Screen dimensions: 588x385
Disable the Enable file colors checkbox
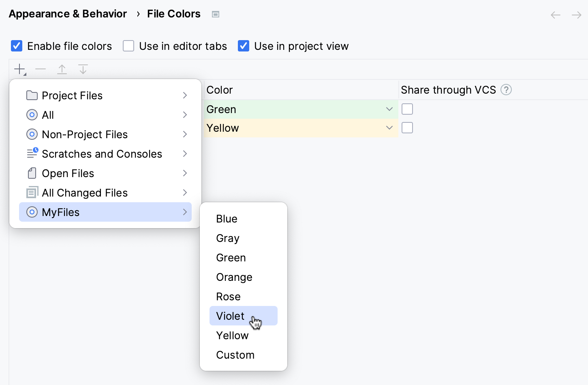[x=16, y=46]
